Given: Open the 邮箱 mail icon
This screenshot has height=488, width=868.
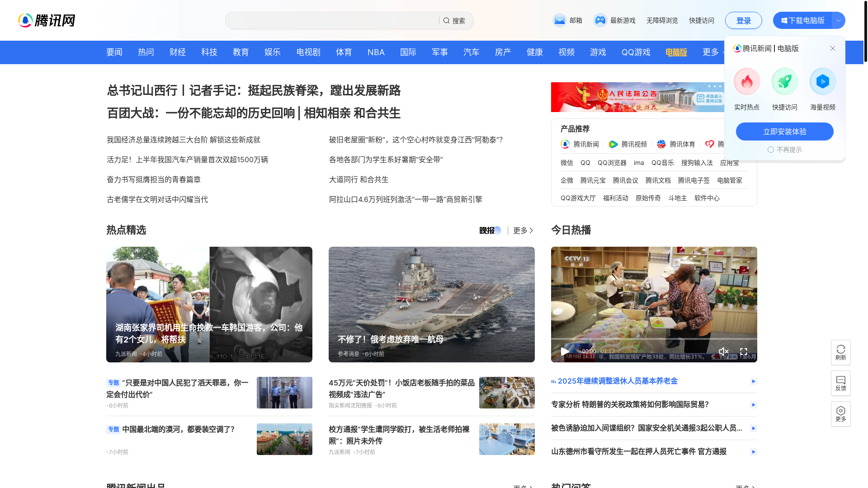Looking at the screenshot, I should [560, 20].
